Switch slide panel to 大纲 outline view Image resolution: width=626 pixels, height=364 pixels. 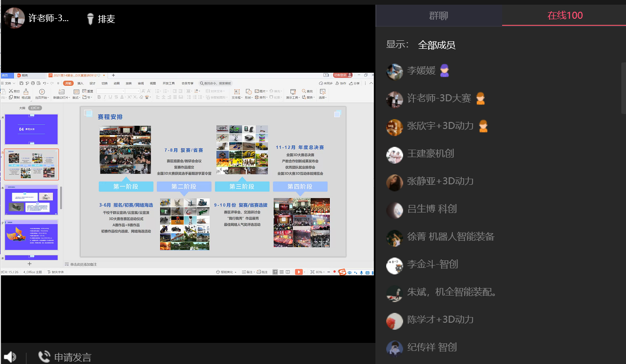pos(22,108)
